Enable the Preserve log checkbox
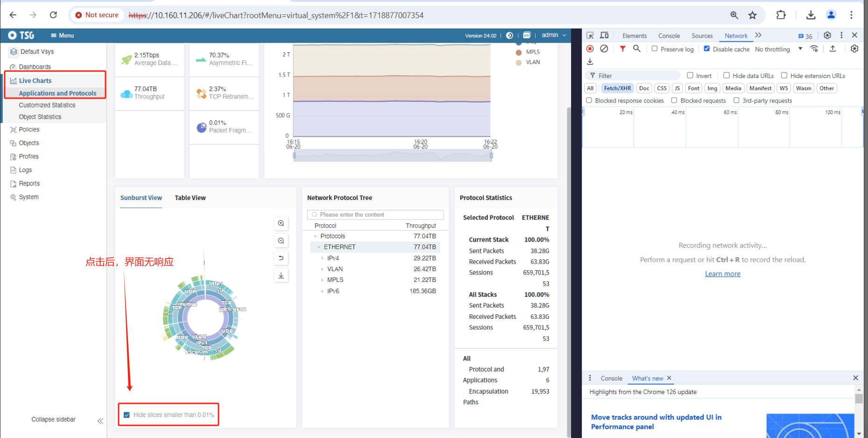The width and height of the screenshot is (868, 438). coord(655,49)
